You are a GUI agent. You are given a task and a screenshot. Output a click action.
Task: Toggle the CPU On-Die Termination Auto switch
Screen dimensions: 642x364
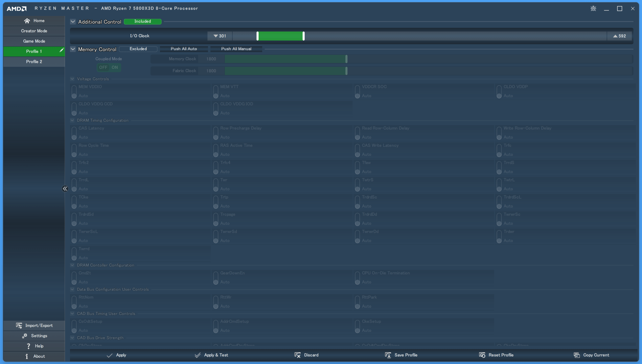[357, 278]
